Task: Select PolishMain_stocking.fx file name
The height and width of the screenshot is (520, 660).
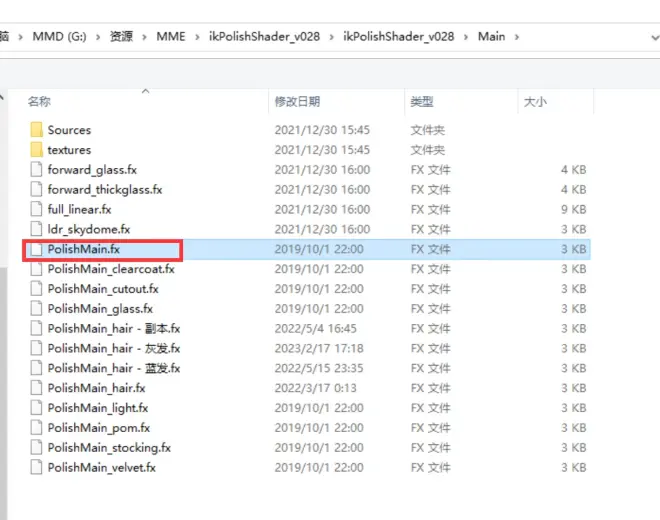Action: click(109, 448)
